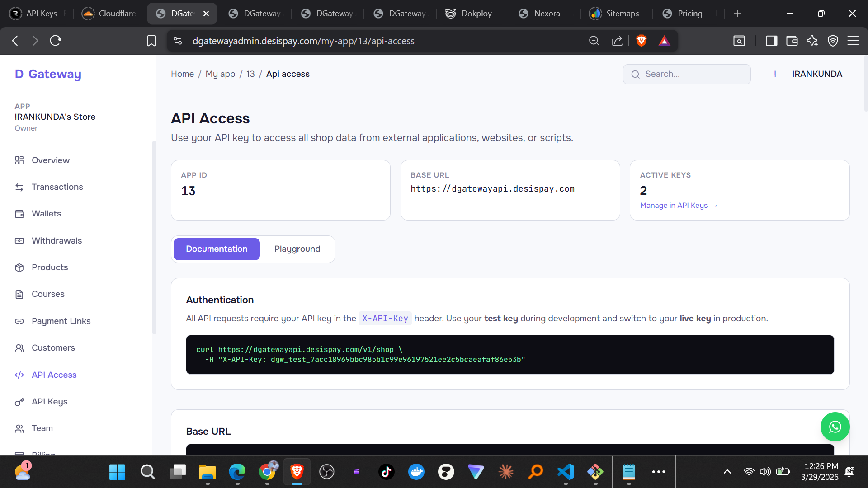Viewport: 868px width, 488px height.
Task: Select the Documentation tab
Action: [x=217, y=249]
